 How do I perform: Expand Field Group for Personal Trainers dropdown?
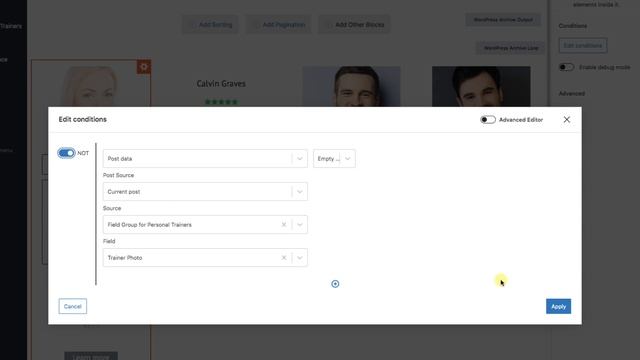[300, 224]
